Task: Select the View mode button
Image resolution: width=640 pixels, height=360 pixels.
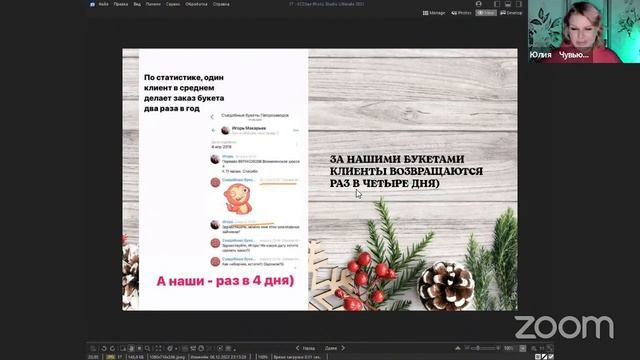Action: 486,13
